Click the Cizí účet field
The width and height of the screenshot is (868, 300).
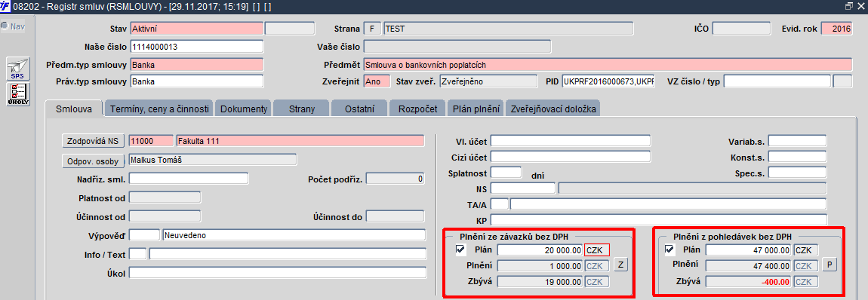(570, 156)
